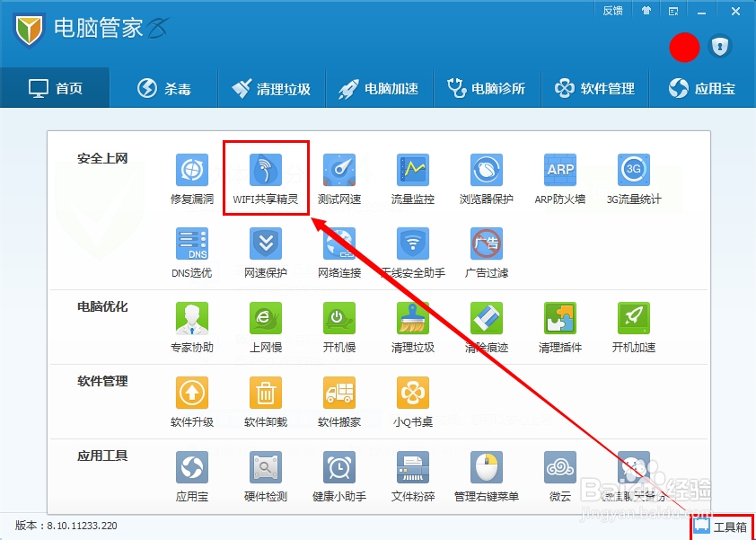Click the shield account protection icon
Viewport: 756px width, 540px height.
(720, 47)
